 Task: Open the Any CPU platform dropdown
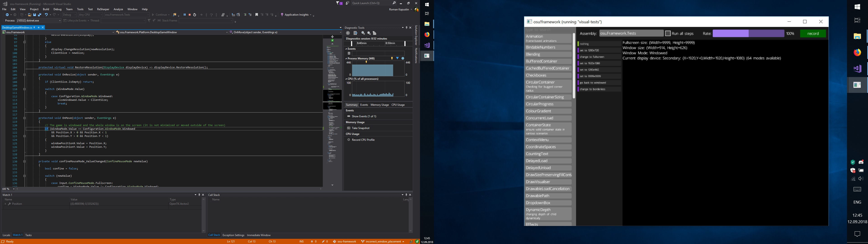(x=90, y=14)
